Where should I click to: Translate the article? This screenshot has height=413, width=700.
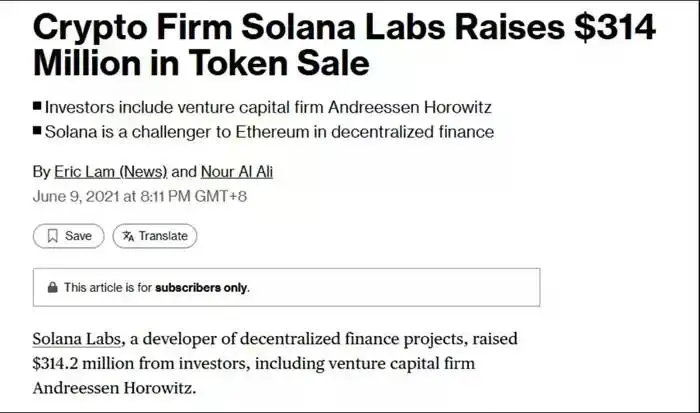154,236
